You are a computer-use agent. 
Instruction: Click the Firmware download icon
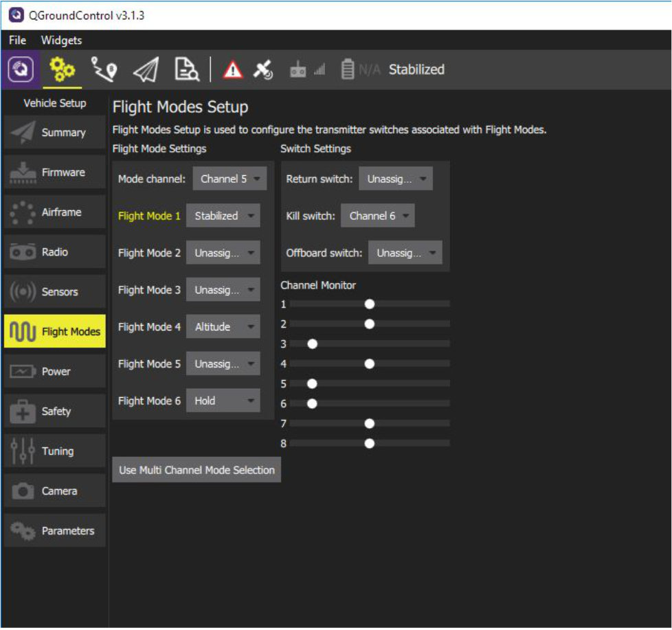[x=23, y=172]
